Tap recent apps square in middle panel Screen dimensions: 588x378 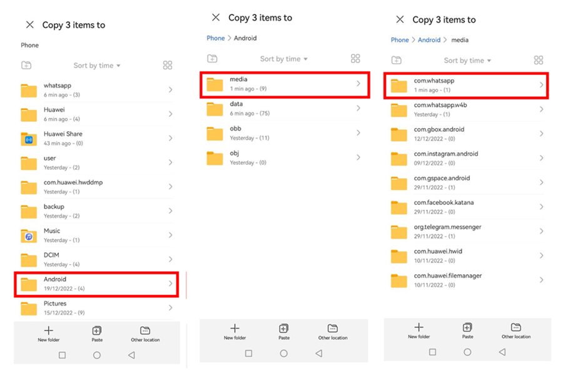(248, 353)
